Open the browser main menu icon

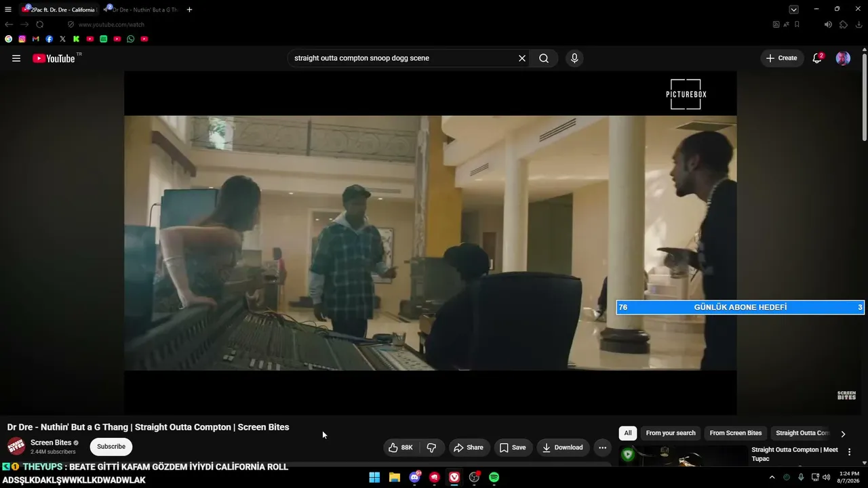(x=8, y=9)
